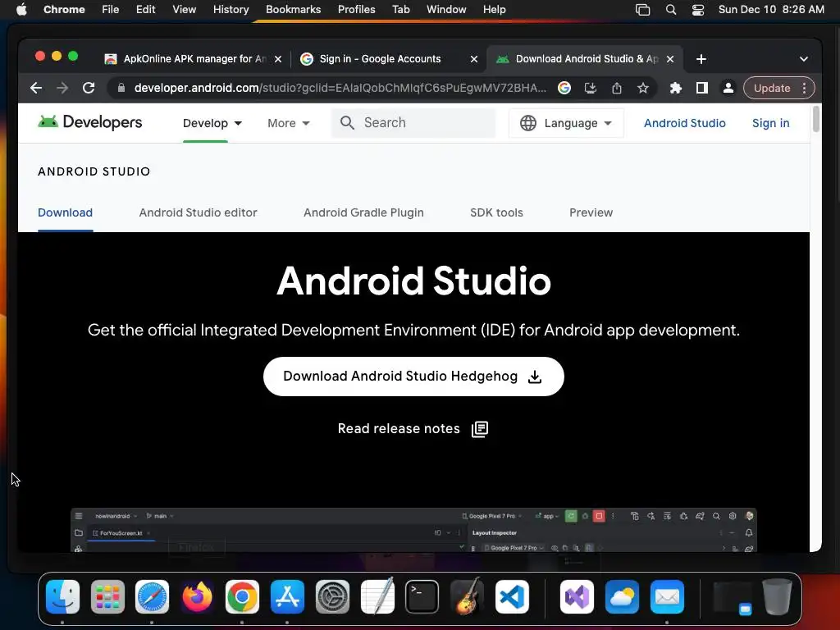Click the release notes document icon
Image resolution: width=840 pixels, height=630 pixels.
(x=479, y=429)
